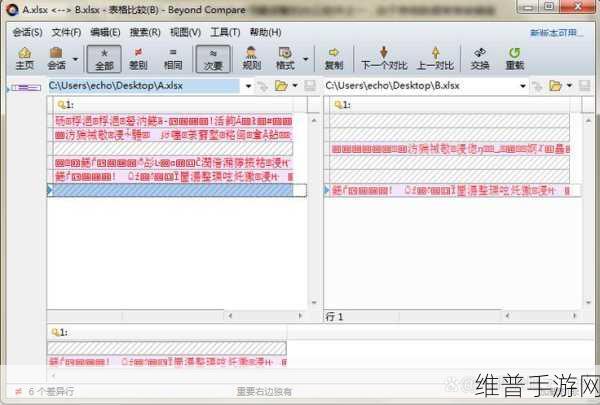Open the 会话(S) menu
This screenshot has width=600, height=405.
[x=27, y=33]
